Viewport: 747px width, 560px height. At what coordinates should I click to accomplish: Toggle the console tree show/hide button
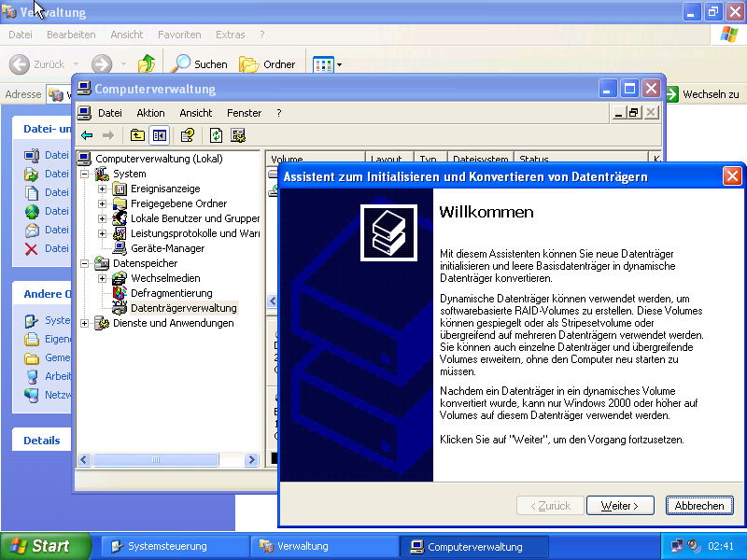tap(160, 135)
